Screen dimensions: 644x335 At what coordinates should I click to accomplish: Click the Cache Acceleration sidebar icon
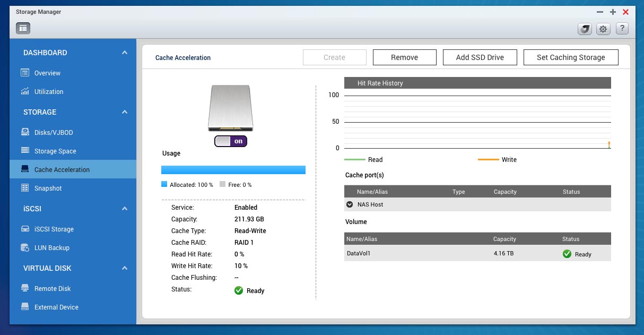24,169
